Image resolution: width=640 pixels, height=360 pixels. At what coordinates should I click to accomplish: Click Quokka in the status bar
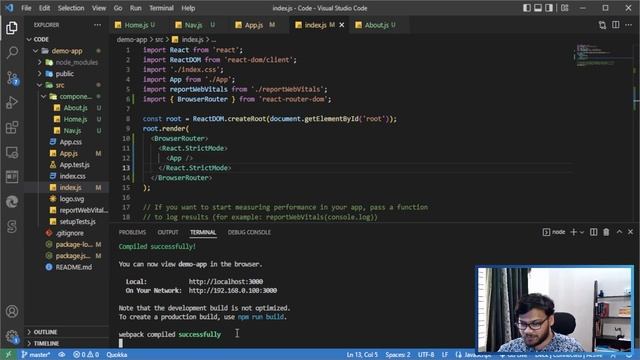(x=117, y=354)
